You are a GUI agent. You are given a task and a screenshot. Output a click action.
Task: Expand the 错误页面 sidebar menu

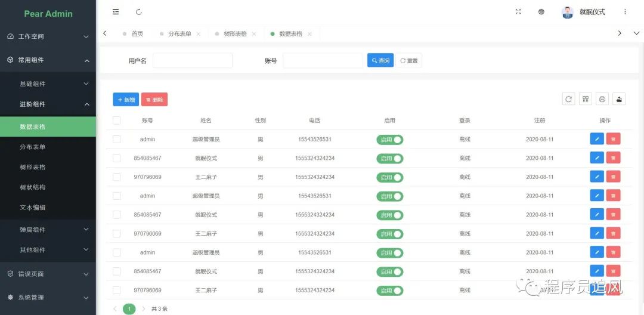[x=48, y=274]
